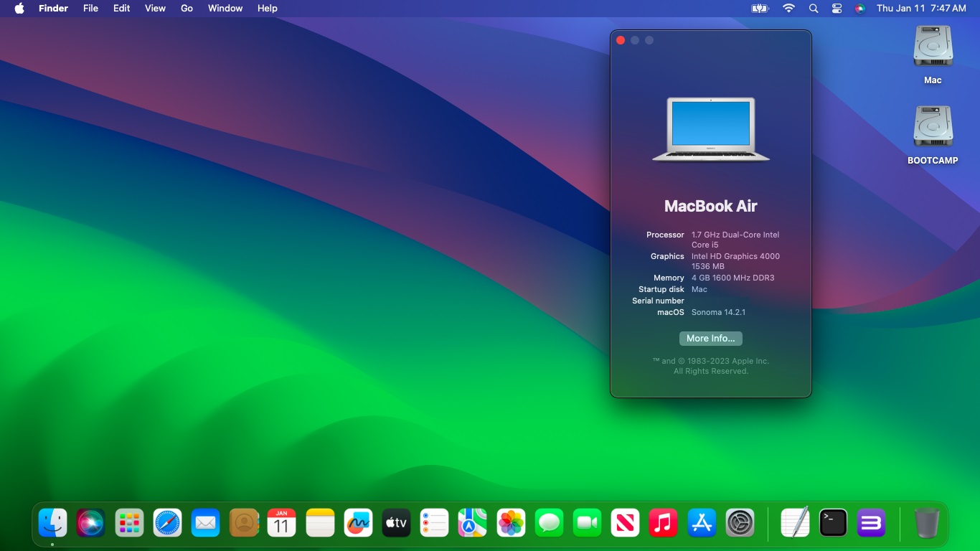This screenshot has height=551, width=980.
Task: Open Control Center in menu bar
Action: click(837, 9)
